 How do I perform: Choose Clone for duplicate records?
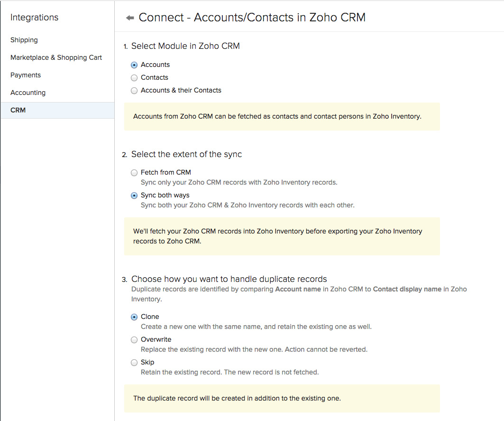(134, 317)
